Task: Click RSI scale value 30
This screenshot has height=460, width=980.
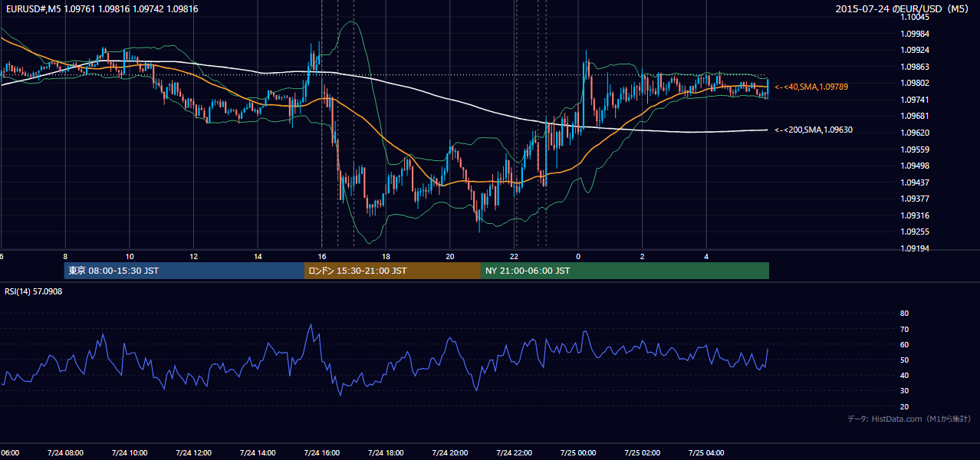Action: [904, 391]
